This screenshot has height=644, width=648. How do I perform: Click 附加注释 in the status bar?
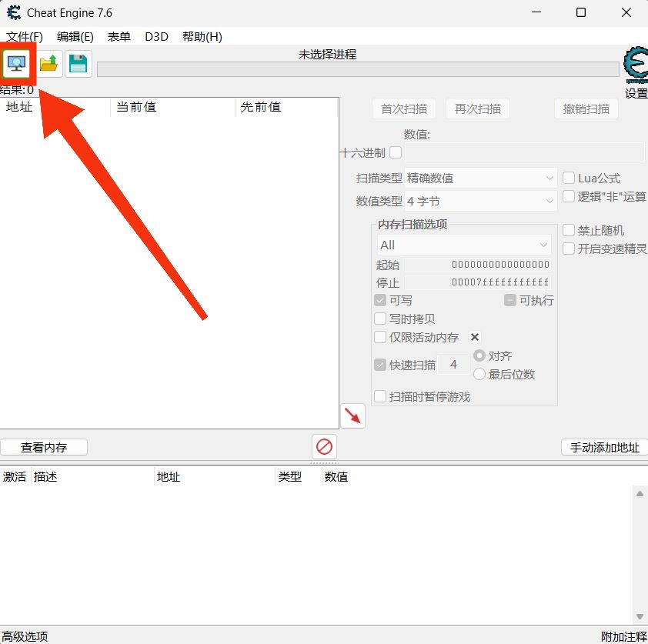point(624,636)
